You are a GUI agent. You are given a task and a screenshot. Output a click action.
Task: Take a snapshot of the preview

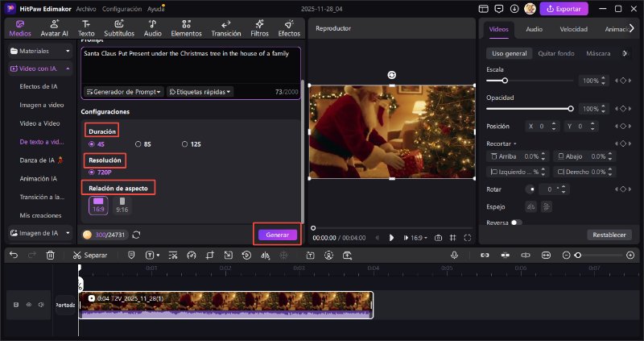(438, 238)
